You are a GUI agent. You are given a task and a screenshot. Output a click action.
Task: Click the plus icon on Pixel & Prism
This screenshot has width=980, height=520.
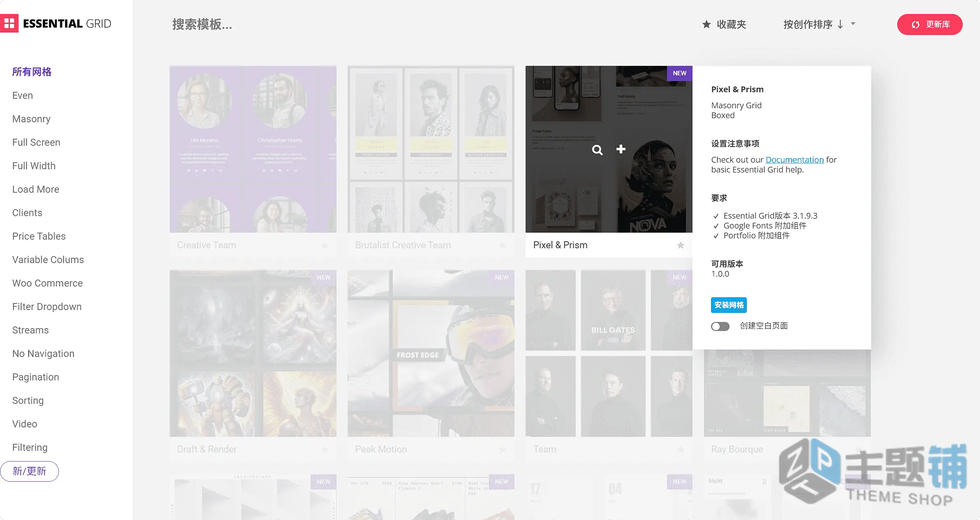point(621,149)
